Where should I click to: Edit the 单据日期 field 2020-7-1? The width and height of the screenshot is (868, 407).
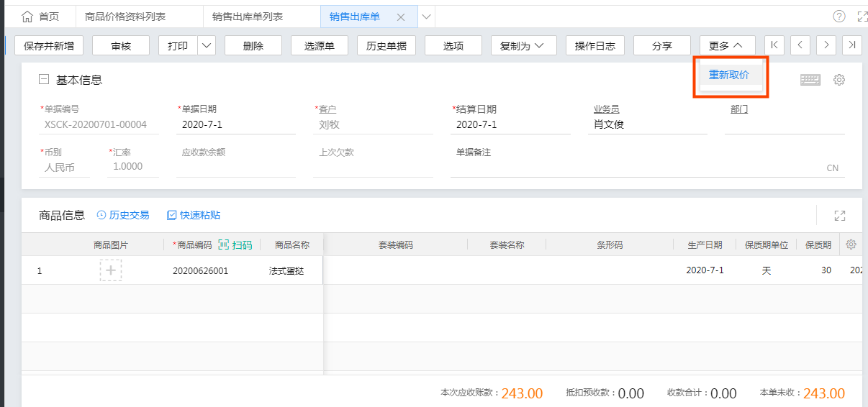point(236,124)
